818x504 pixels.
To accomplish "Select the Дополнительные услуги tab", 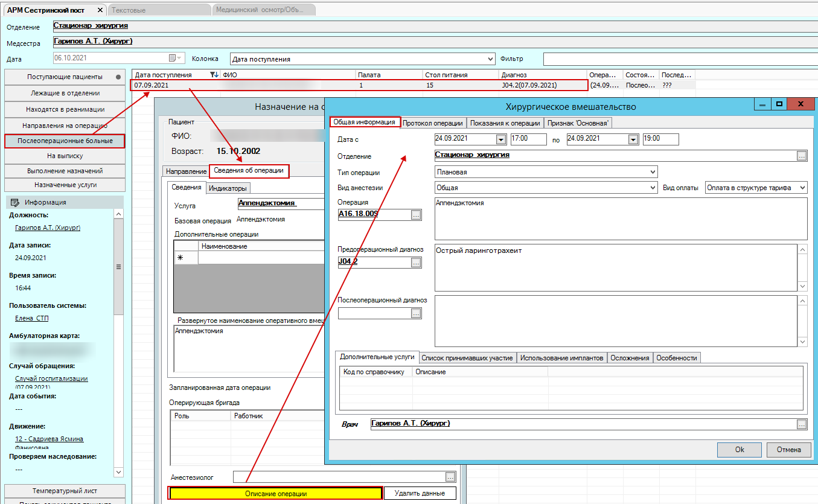I will click(377, 357).
